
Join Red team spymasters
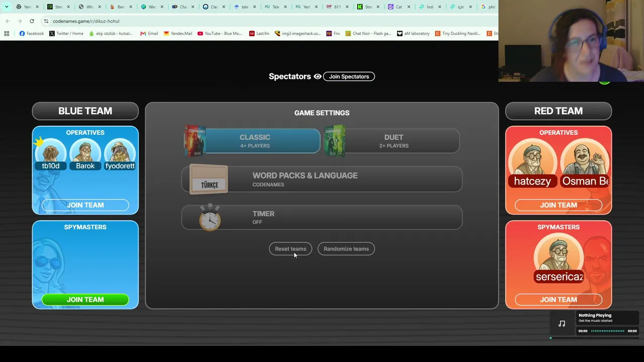click(x=558, y=300)
